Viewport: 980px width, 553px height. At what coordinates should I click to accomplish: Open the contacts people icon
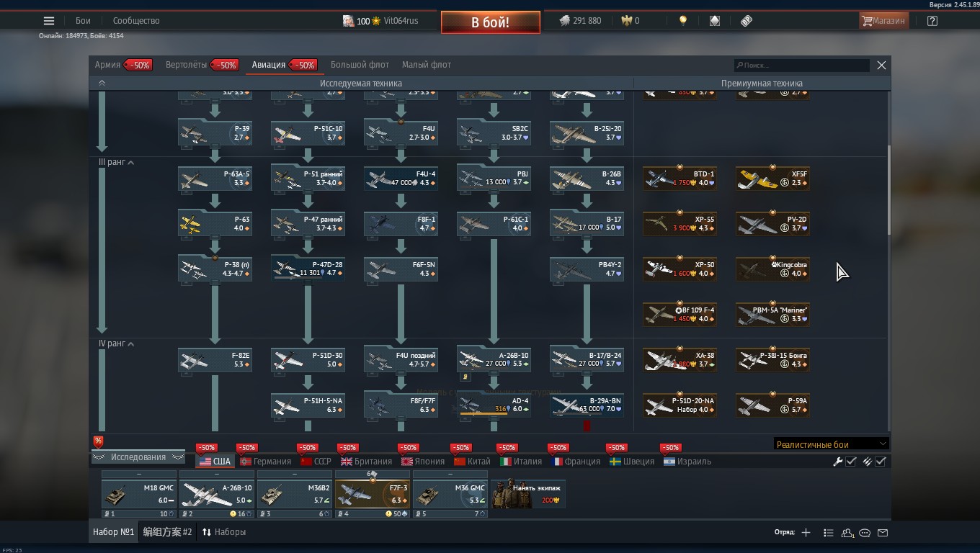pyautogui.click(x=847, y=533)
